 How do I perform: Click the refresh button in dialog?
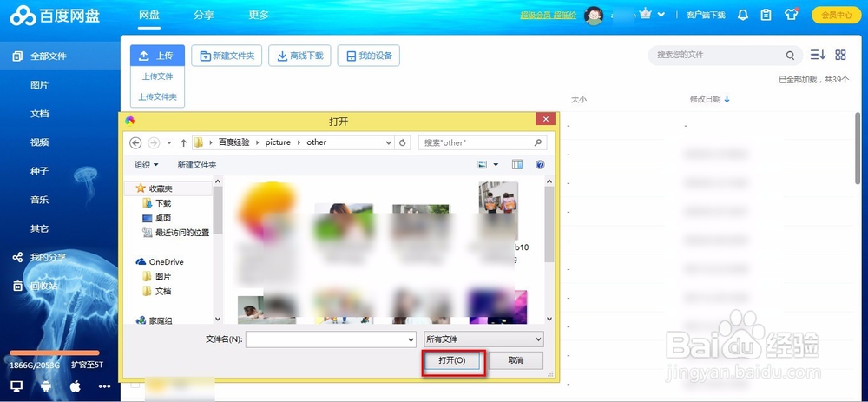click(x=403, y=142)
